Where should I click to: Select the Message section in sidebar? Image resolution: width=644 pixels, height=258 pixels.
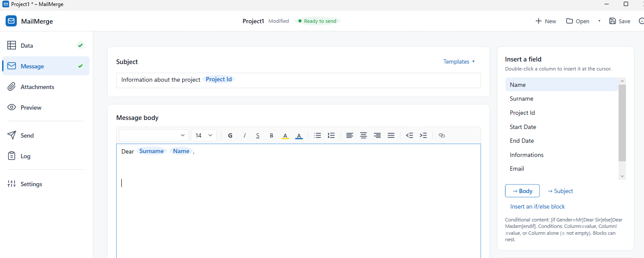point(46,66)
